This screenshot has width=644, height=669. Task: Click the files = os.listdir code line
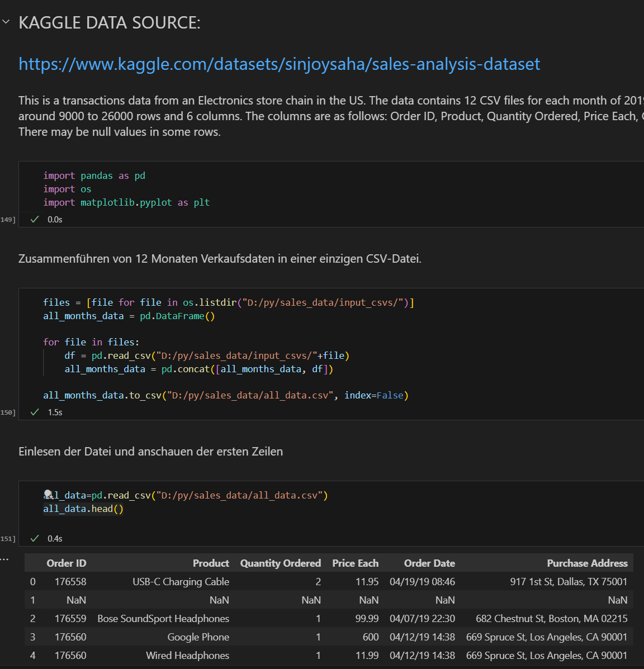(x=228, y=302)
